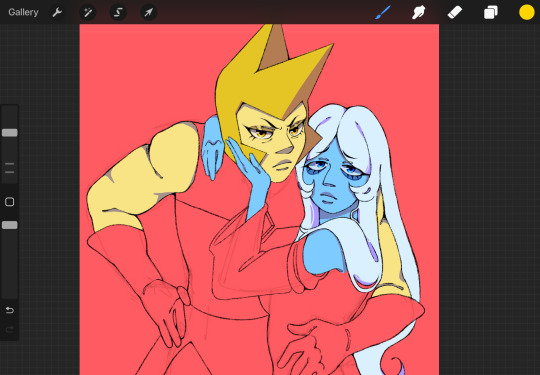The image size is (540, 375).
Task: Click the brush size slider handle
Action: coord(10,133)
